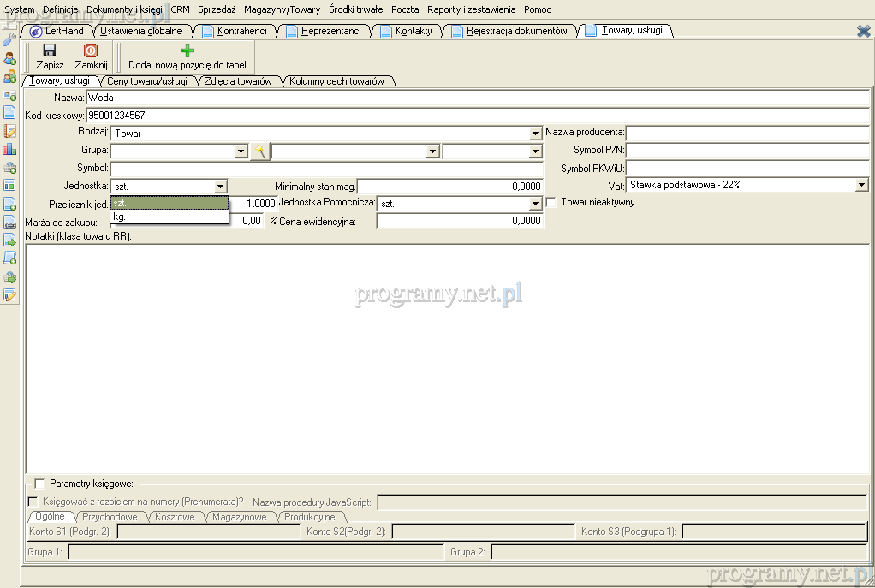This screenshot has width=875, height=588.
Task: Click the bar chart icon in sidebar
Action: coord(9,149)
